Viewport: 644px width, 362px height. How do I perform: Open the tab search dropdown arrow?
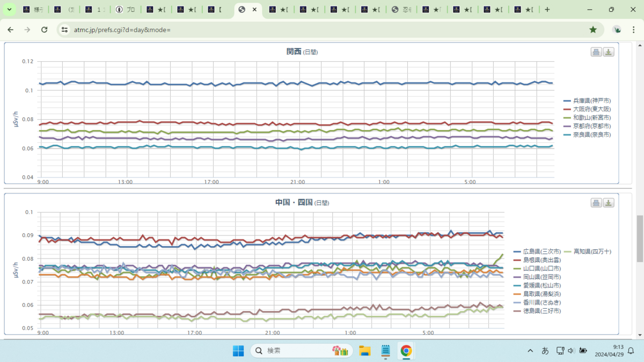(9, 10)
